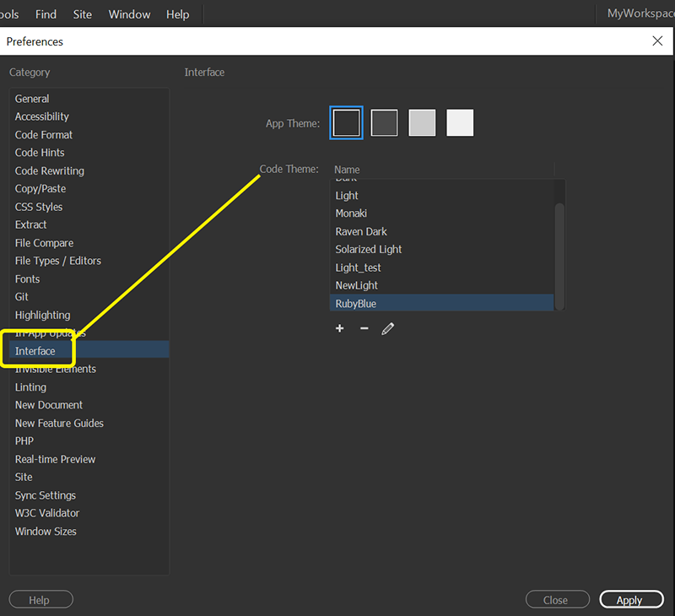The width and height of the screenshot is (675, 616).
Task: Open the Site menu
Action: tap(82, 14)
